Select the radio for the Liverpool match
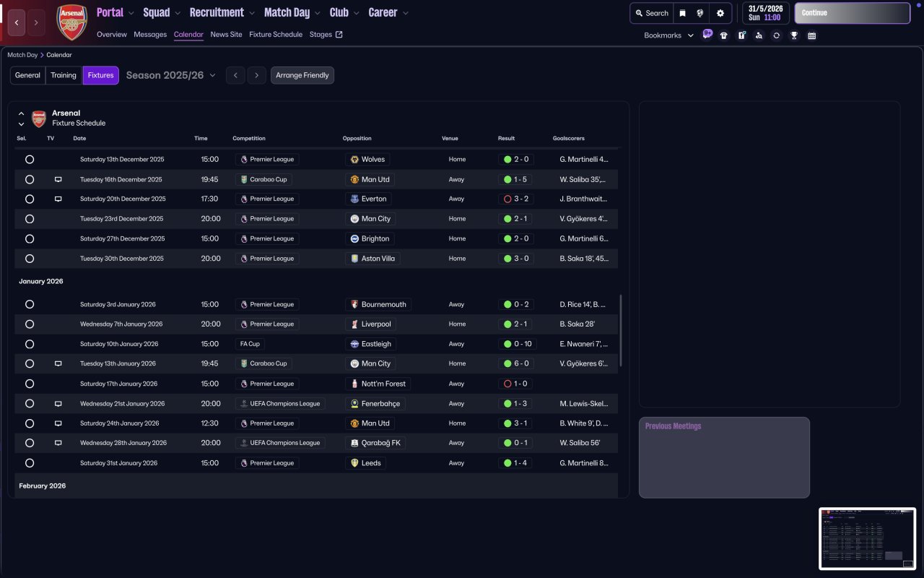924x578 pixels. pos(30,324)
